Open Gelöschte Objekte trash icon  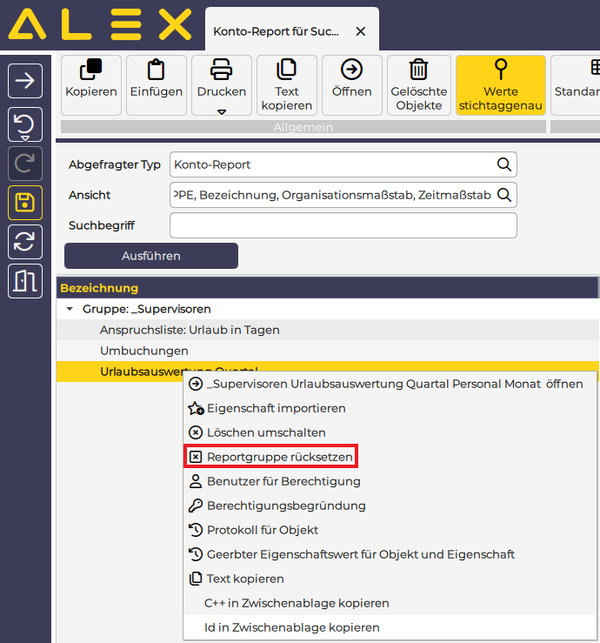(419, 70)
